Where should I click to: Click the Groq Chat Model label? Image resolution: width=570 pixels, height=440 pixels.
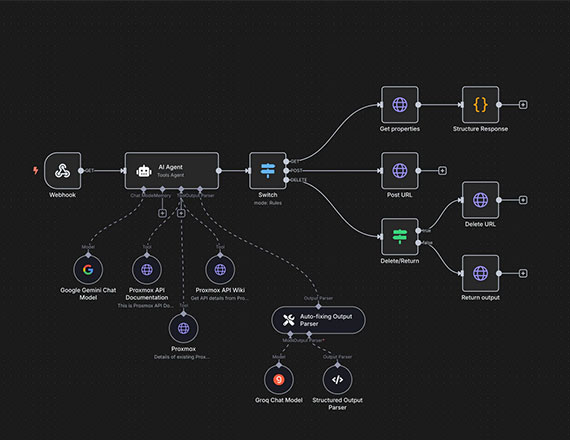279,400
